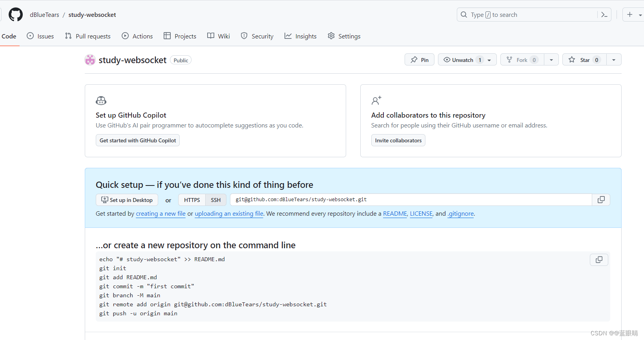Select the HTTPS clone protocol
644x340 pixels.
(192, 200)
